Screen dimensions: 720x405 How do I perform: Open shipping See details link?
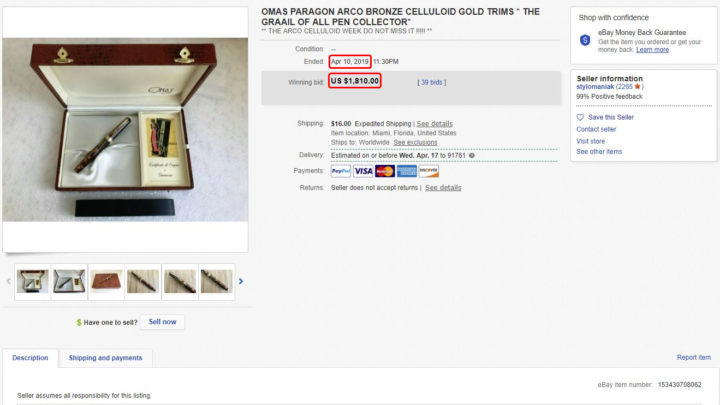pyautogui.click(x=434, y=124)
